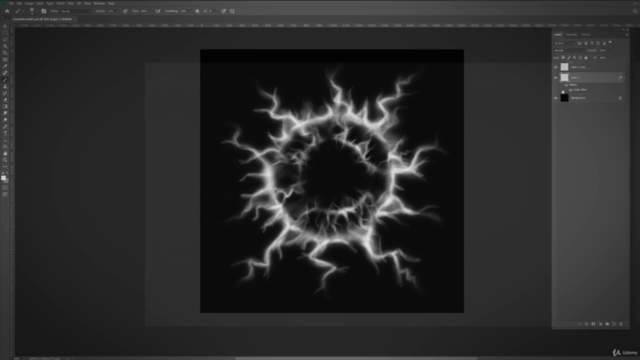Image resolution: width=640 pixels, height=360 pixels.
Task: Switch to the History tab
Action: click(586, 35)
